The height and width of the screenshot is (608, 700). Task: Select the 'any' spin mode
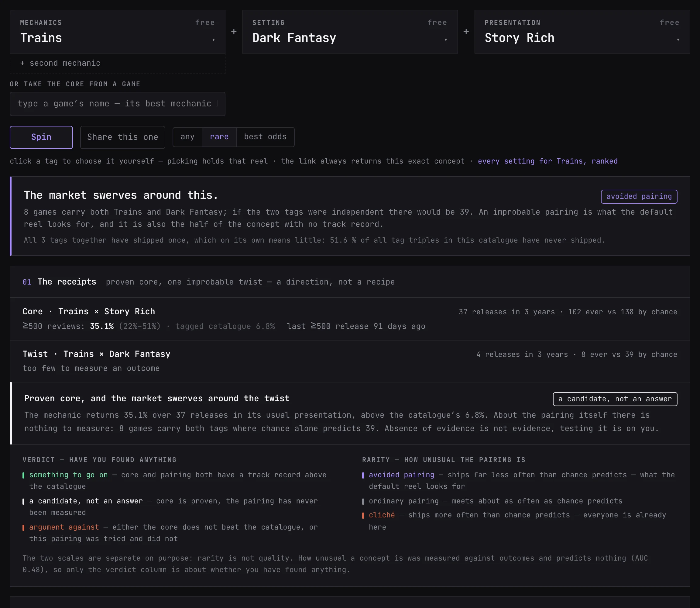click(x=187, y=137)
